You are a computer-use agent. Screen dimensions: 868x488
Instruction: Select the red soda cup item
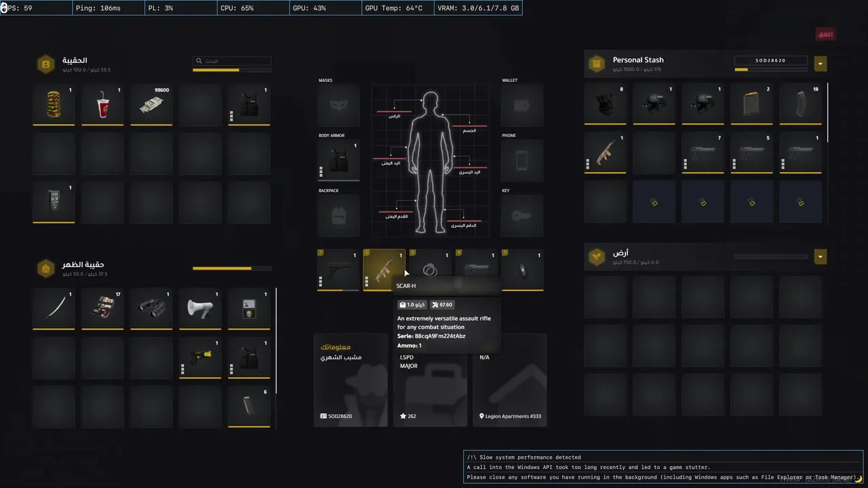(102, 104)
